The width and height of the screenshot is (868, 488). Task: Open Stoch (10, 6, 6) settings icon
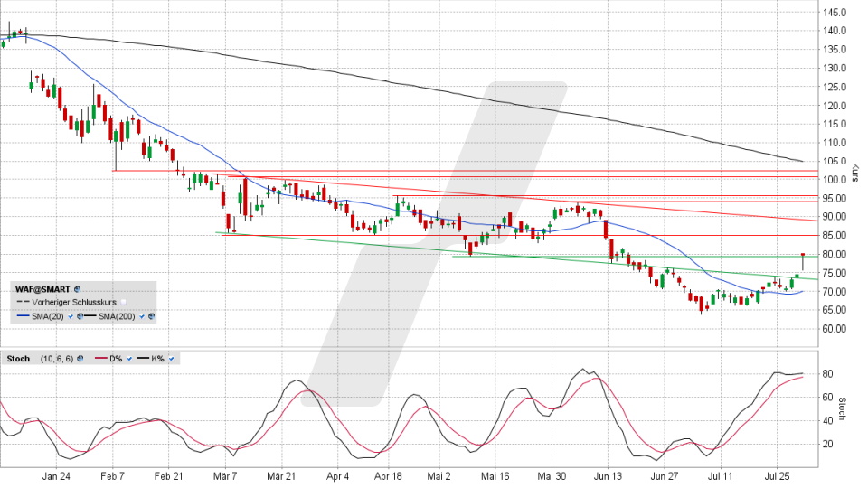pos(80,359)
